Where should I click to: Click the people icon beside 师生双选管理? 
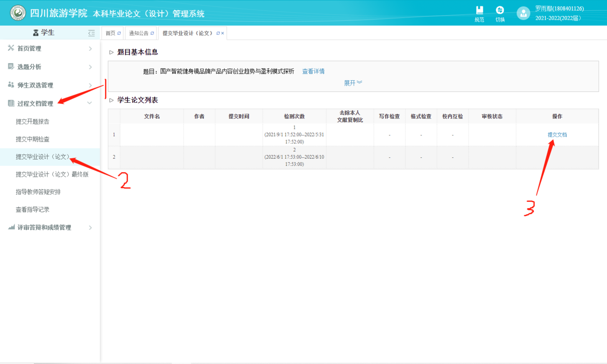[11, 85]
